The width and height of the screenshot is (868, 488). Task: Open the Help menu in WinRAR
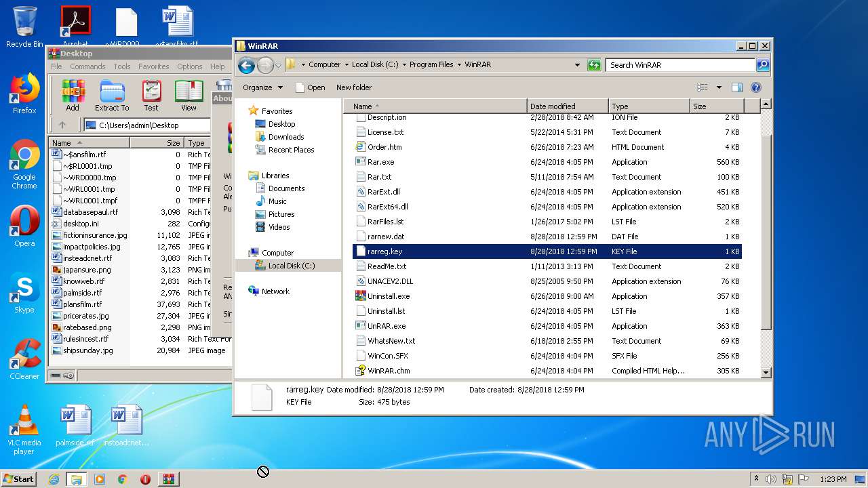[x=217, y=66]
